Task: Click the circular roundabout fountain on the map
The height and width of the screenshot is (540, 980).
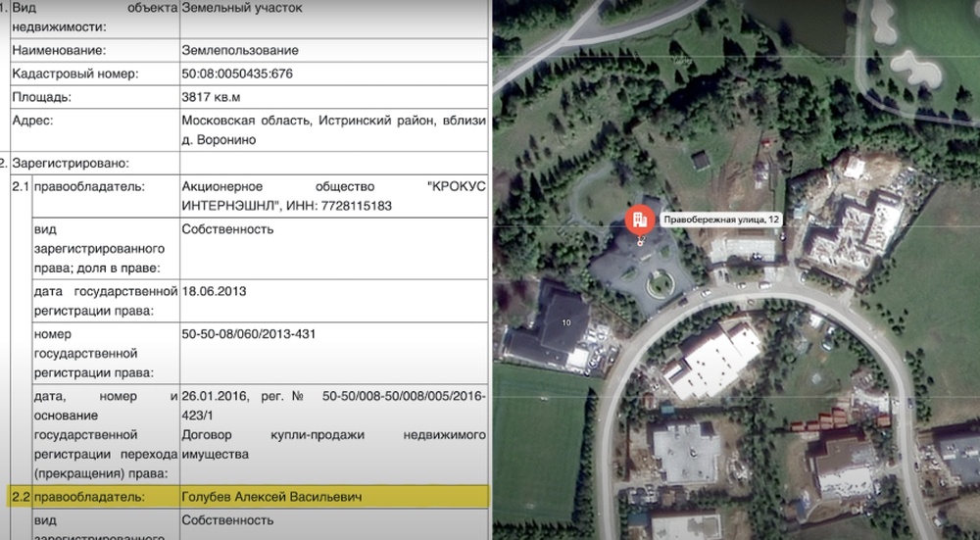Action: 659,285
